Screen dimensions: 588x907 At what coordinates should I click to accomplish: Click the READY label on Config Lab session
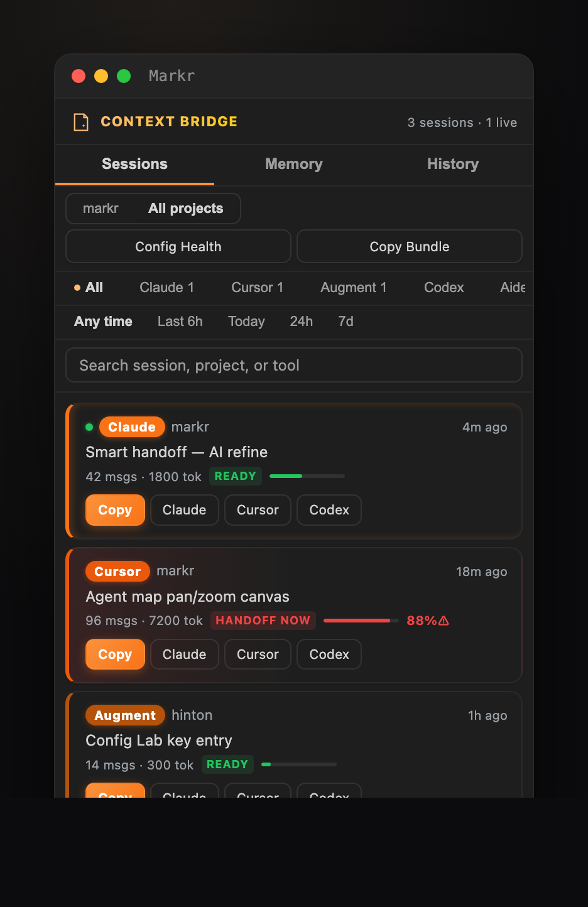(x=227, y=764)
